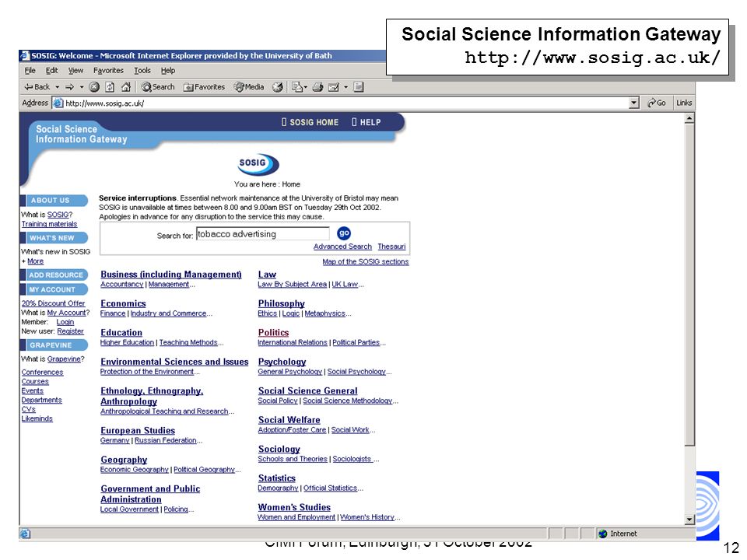Click the ABOUT US sidebar button
This screenshot has height=560, width=747.
point(54,201)
